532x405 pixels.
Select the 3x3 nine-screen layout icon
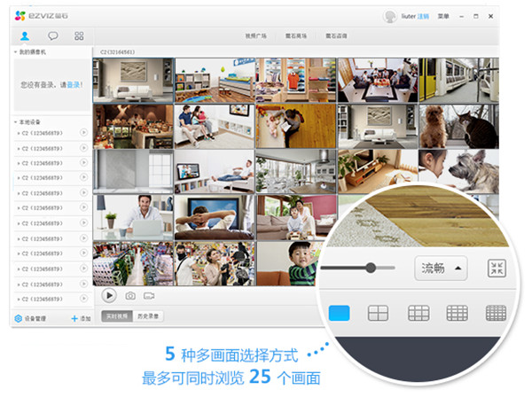(419, 313)
